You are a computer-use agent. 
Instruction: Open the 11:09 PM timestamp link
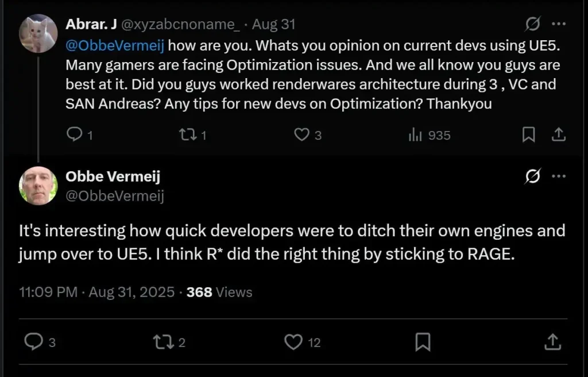(x=48, y=292)
